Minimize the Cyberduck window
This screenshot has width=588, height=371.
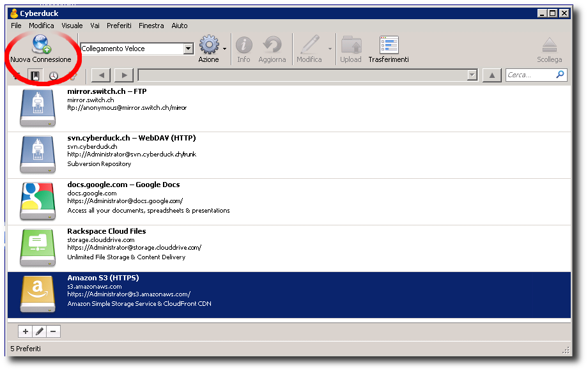click(x=541, y=13)
